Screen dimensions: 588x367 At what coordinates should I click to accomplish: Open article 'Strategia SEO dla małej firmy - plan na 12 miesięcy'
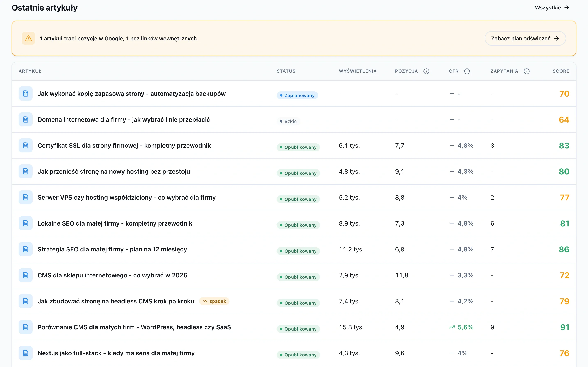[112, 250]
